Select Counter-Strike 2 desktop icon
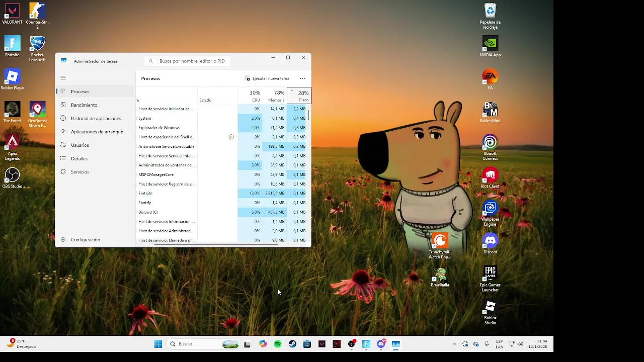This screenshot has width=644, height=362. [x=37, y=16]
